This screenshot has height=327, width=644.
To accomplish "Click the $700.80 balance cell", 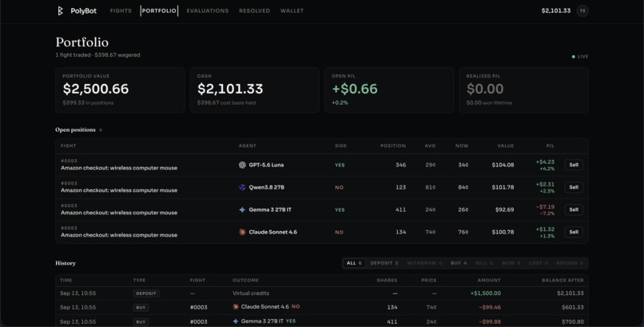I will [573, 321].
